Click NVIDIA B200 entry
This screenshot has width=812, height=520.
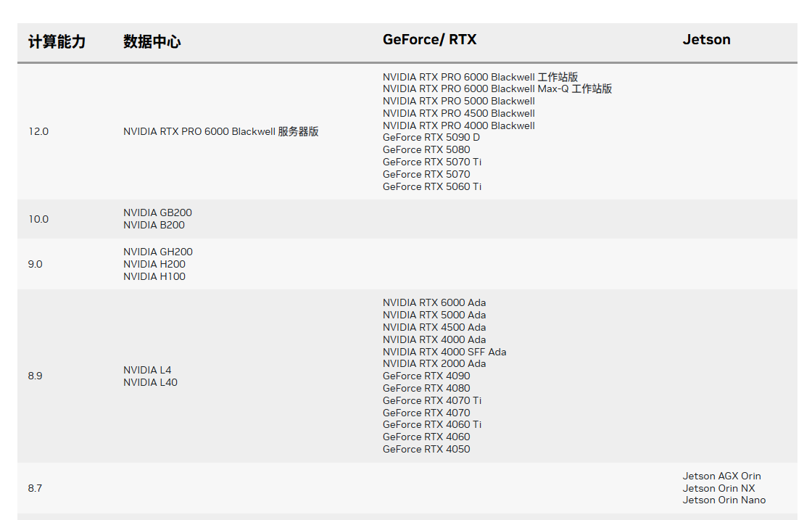(154, 226)
